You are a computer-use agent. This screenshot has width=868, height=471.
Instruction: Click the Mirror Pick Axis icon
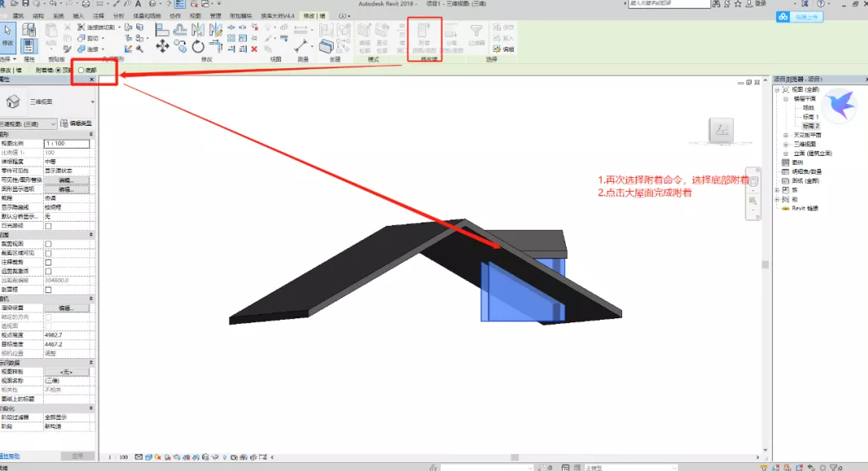pos(197,30)
